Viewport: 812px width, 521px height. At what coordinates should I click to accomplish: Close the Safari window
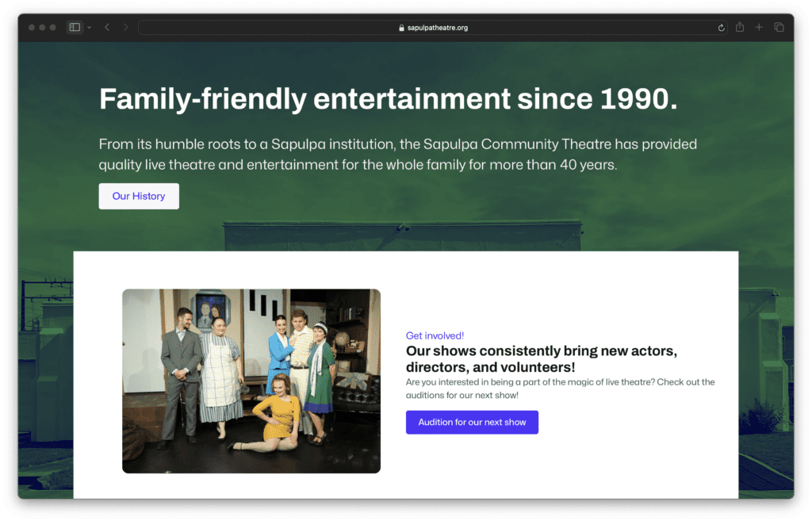click(32, 28)
